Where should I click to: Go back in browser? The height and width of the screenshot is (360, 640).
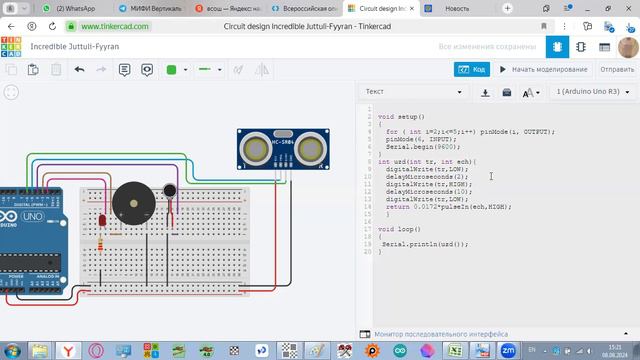pyautogui.click(x=11, y=27)
